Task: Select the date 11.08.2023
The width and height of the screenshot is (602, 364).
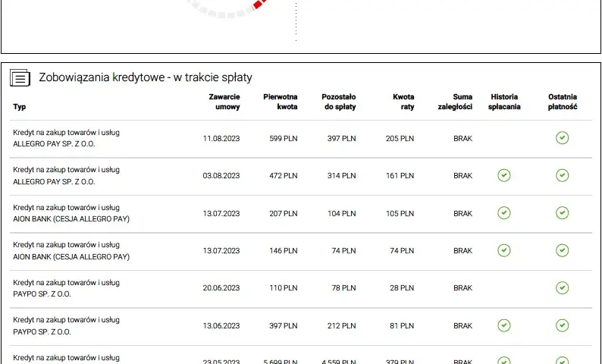Action: (221, 138)
